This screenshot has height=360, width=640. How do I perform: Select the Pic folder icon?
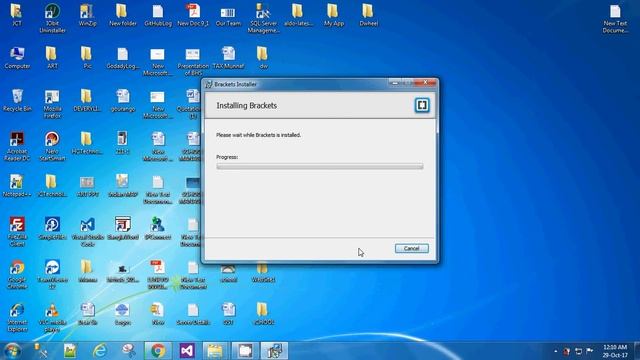(x=87, y=58)
